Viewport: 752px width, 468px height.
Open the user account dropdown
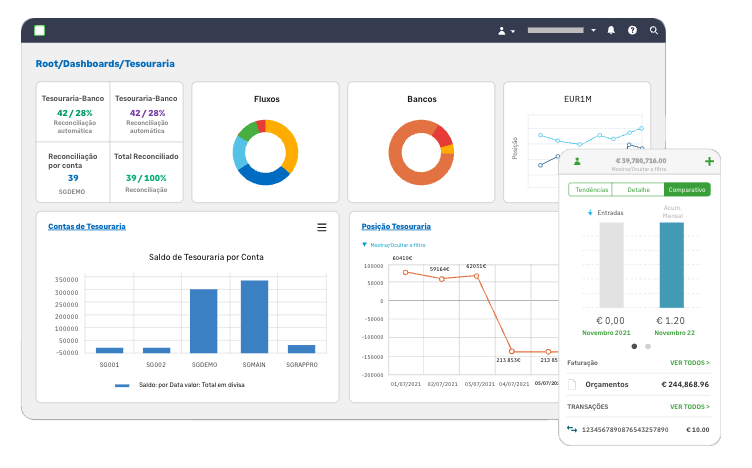[x=506, y=31]
